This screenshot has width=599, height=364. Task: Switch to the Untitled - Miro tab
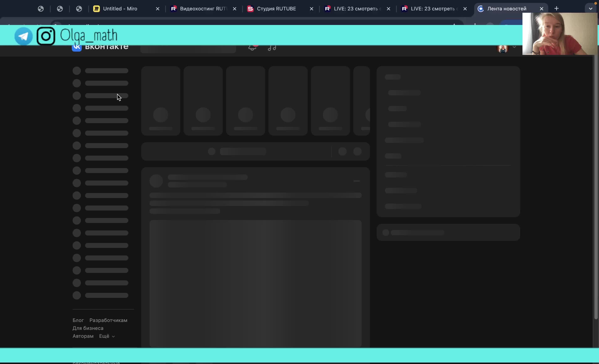[x=120, y=9]
